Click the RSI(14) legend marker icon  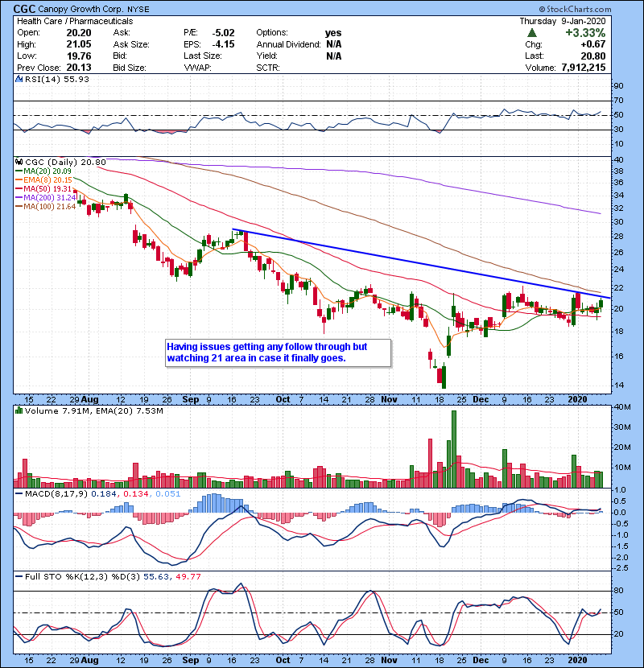(19, 79)
